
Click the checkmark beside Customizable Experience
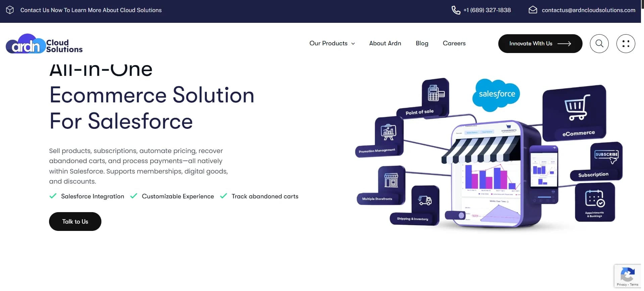click(x=134, y=196)
